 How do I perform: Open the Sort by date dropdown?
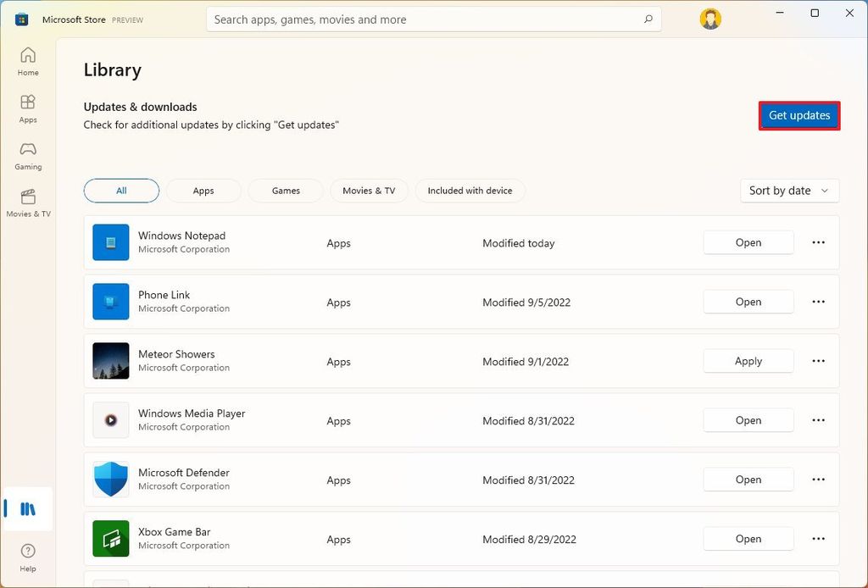click(x=788, y=191)
